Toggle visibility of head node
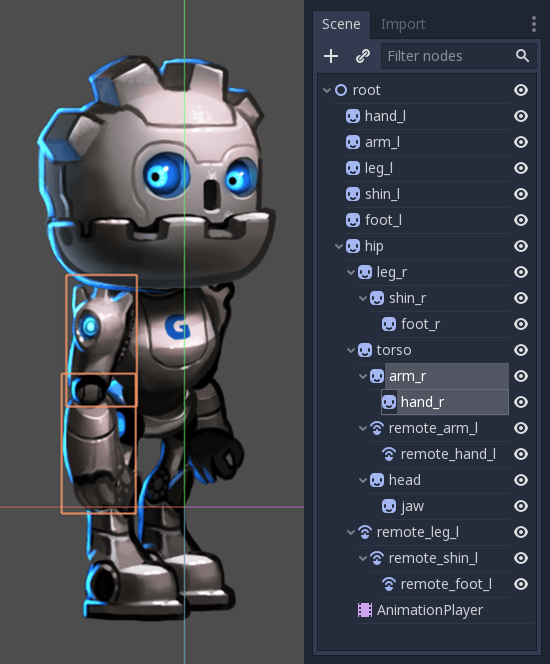550x664 pixels. pyautogui.click(x=521, y=480)
